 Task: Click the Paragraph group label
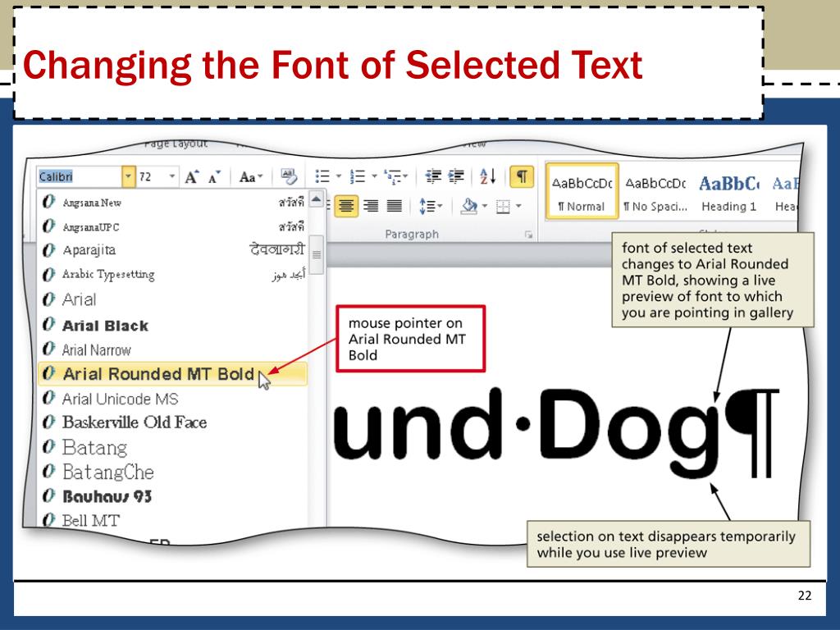click(x=412, y=234)
